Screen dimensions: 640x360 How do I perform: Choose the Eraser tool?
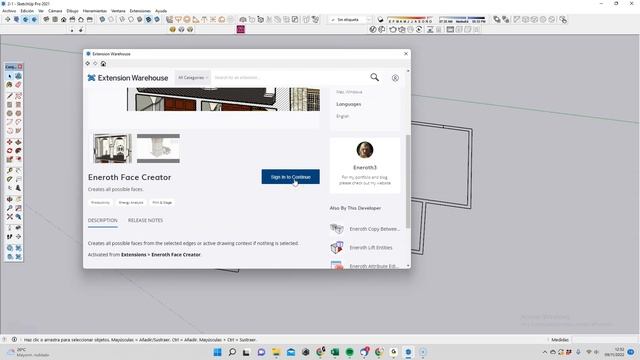coord(18,85)
